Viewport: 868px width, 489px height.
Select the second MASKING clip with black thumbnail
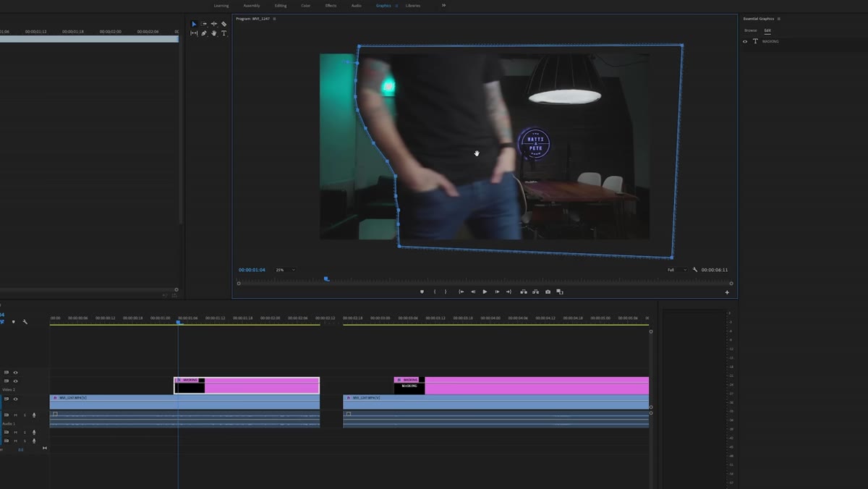tap(522, 386)
